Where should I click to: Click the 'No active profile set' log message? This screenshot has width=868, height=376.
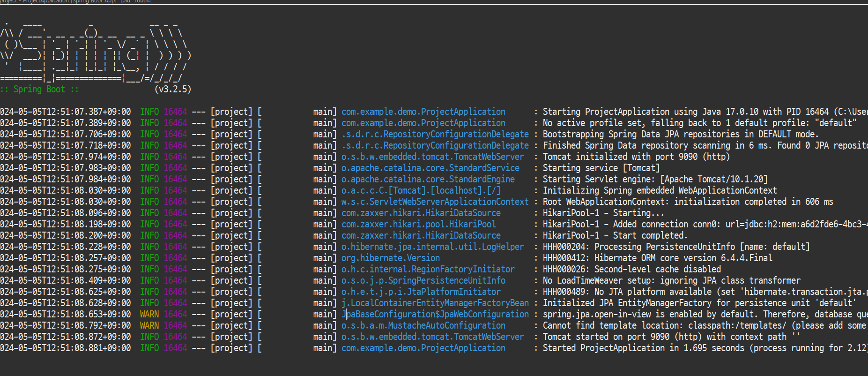(x=699, y=123)
